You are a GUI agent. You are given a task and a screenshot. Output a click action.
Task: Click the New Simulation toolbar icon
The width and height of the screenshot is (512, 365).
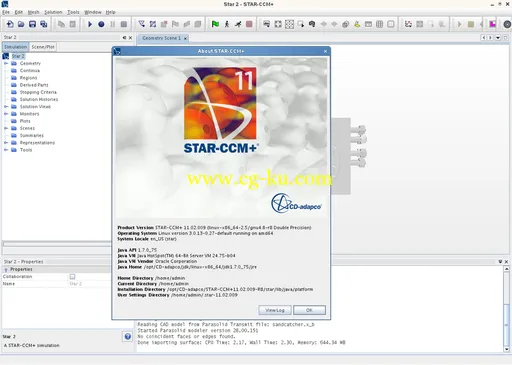(x=10, y=24)
